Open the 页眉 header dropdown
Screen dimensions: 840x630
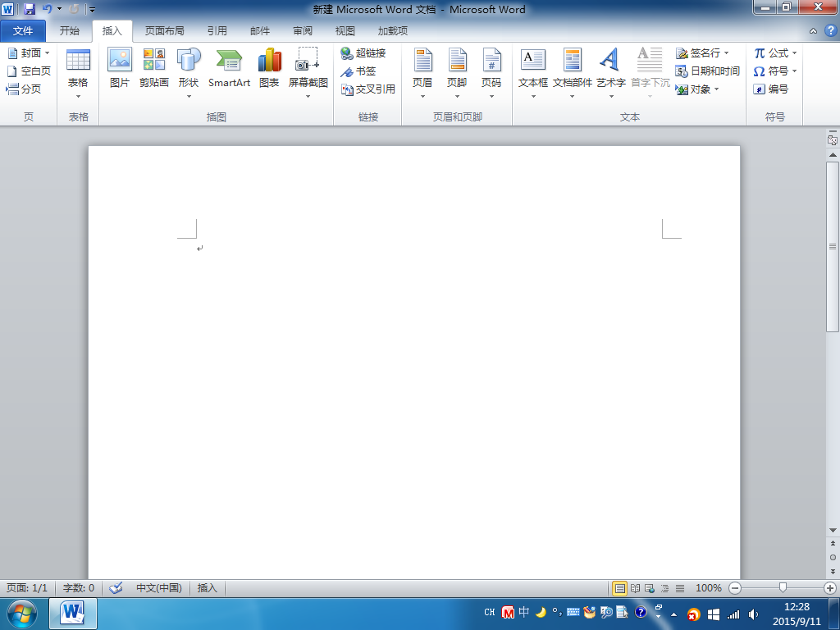pyautogui.click(x=422, y=73)
